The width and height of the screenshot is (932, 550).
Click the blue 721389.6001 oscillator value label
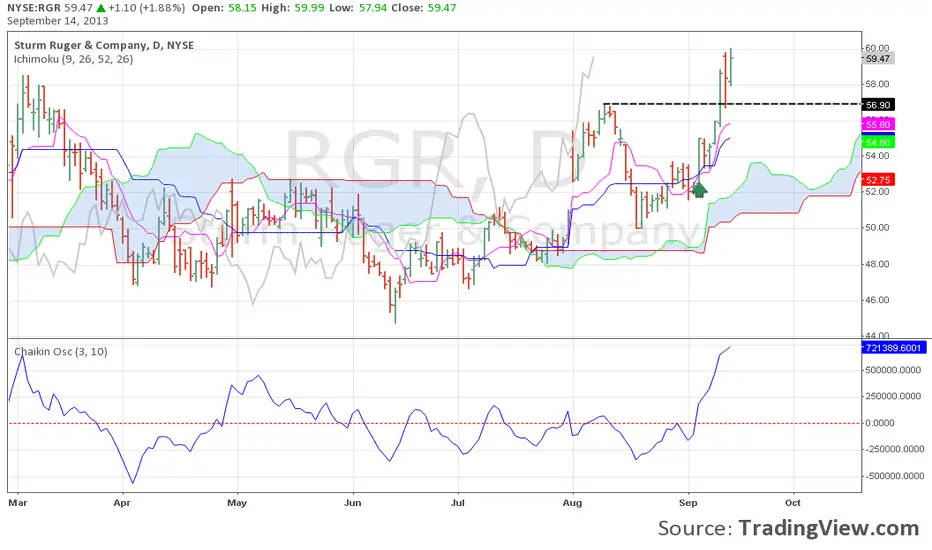click(x=893, y=347)
